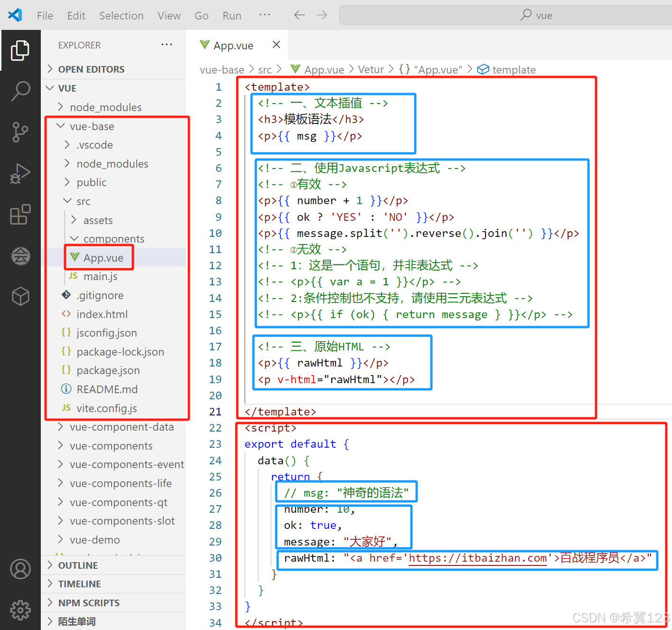Click the round badge icon in activity bar

coord(20,256)
